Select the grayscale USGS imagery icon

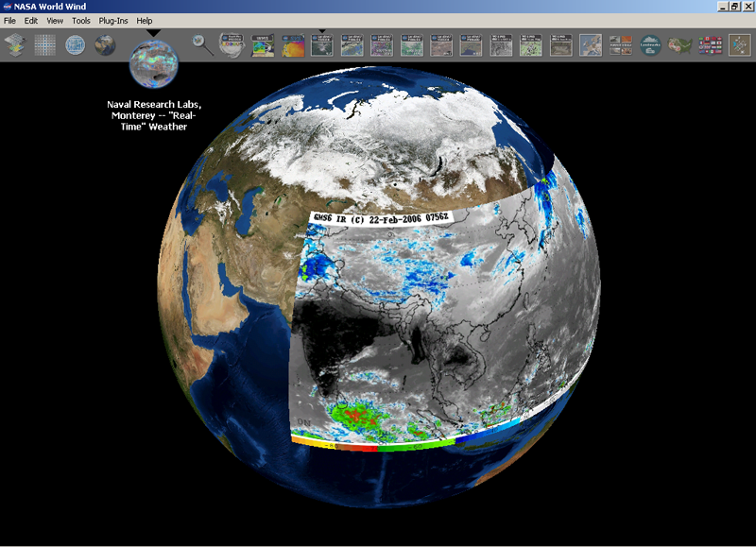click(502, 45)
